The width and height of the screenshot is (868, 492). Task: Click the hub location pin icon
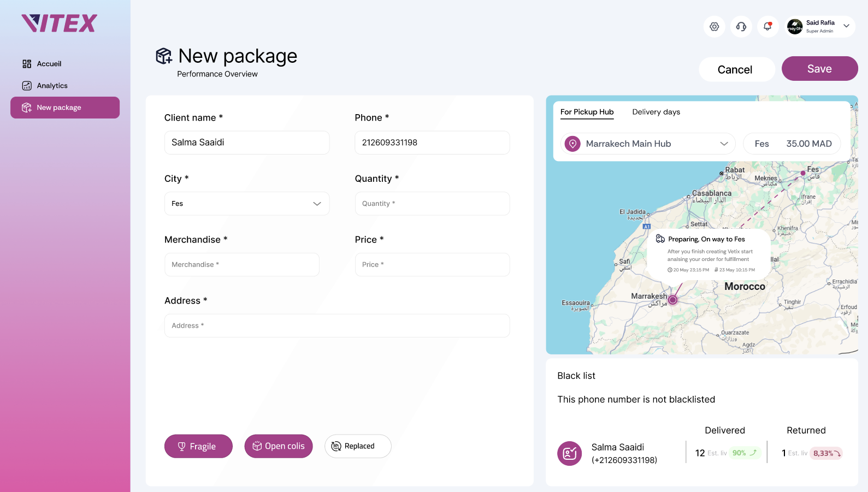click(572, 144)
